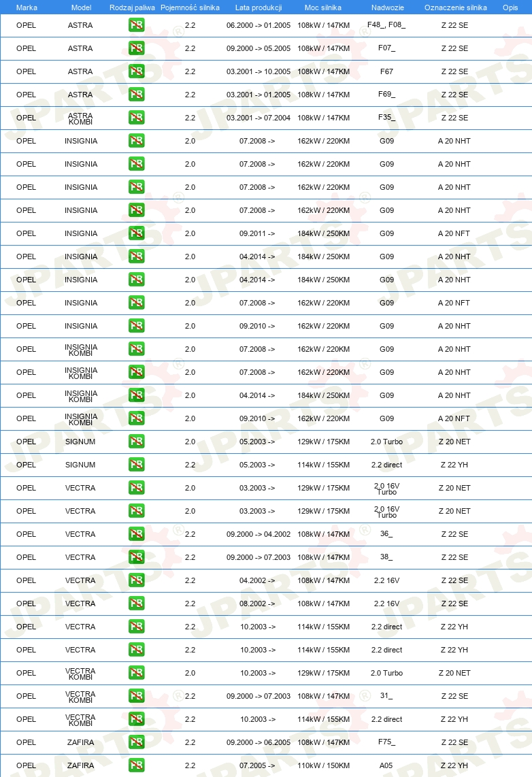
Task: Click the Moc silnika column header
Action: (x=323, y=7)
